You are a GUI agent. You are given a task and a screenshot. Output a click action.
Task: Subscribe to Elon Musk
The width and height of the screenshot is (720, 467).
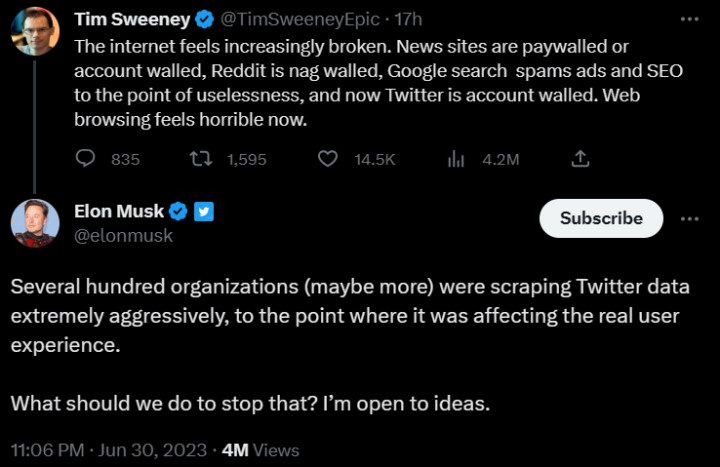coord(601,218)
